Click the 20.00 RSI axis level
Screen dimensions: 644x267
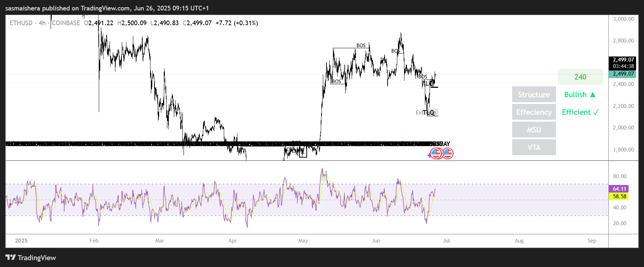tap(620, 223)
